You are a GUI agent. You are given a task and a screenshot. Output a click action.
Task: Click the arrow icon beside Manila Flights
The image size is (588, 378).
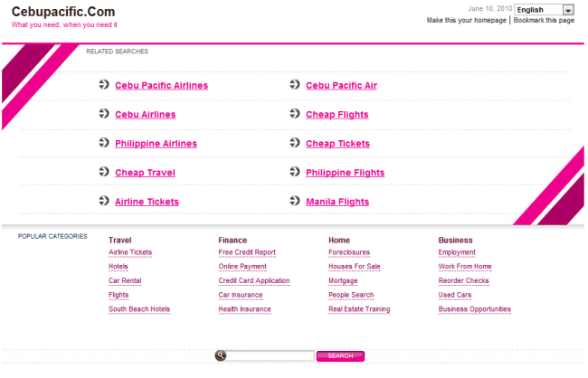pyautogui.click(x=295, y=201)
